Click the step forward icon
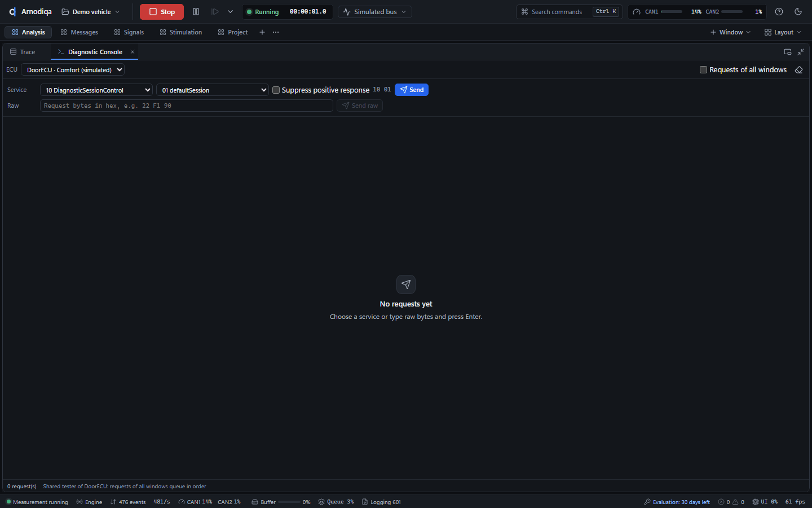812x508 pixels. click(x=215, y=12)
